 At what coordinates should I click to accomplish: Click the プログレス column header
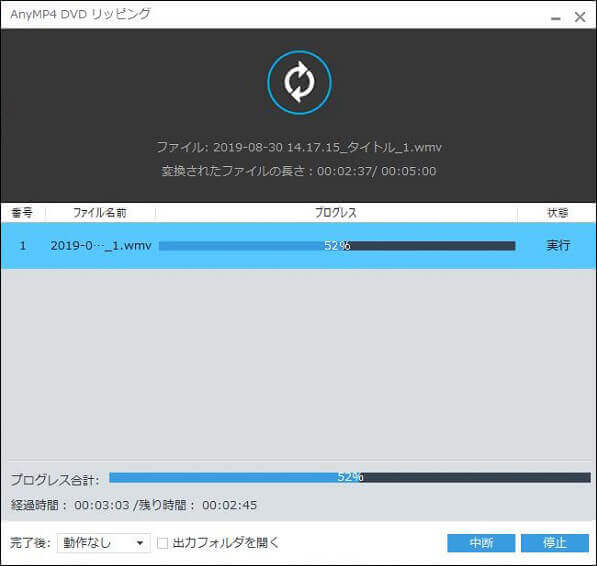[x=336, y=213]
